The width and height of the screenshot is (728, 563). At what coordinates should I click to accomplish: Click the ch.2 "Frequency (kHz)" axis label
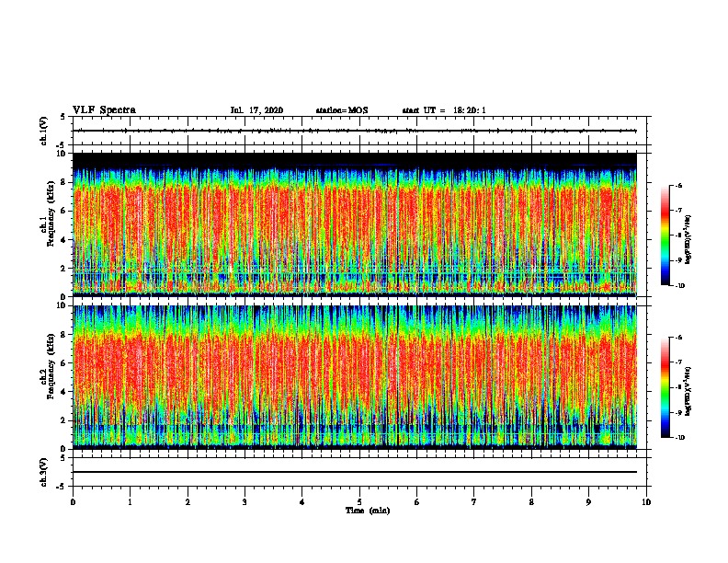tap(51, 366)
